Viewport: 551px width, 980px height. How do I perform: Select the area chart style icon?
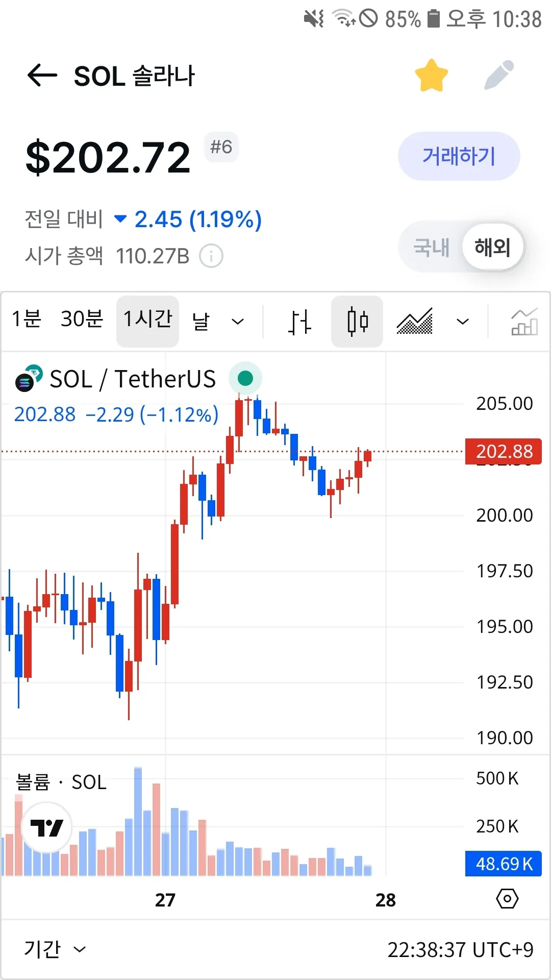click(x=414, y=322)
